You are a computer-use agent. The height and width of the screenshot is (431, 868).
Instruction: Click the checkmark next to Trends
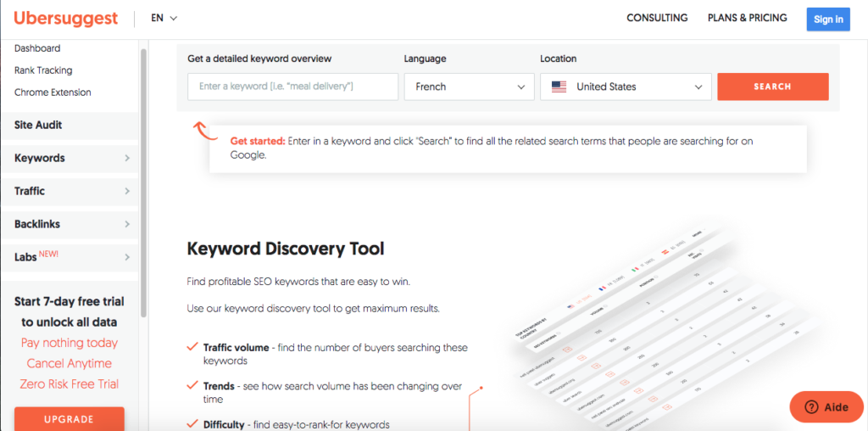[x=192, y=385]
